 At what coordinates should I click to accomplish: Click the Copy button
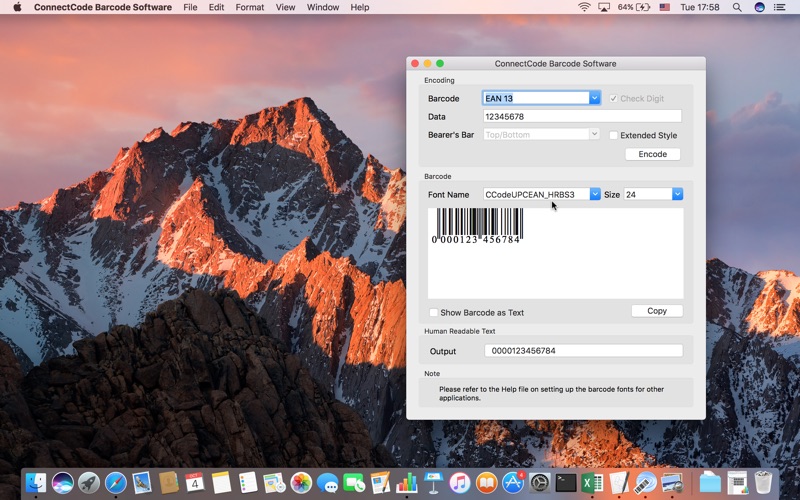[657, 311]
